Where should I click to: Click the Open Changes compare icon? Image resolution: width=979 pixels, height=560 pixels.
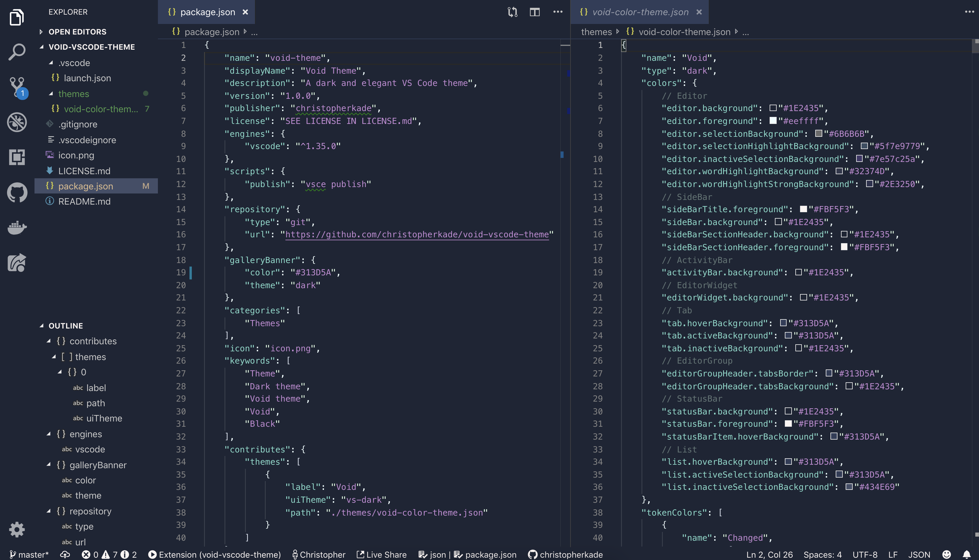point(512,12)
